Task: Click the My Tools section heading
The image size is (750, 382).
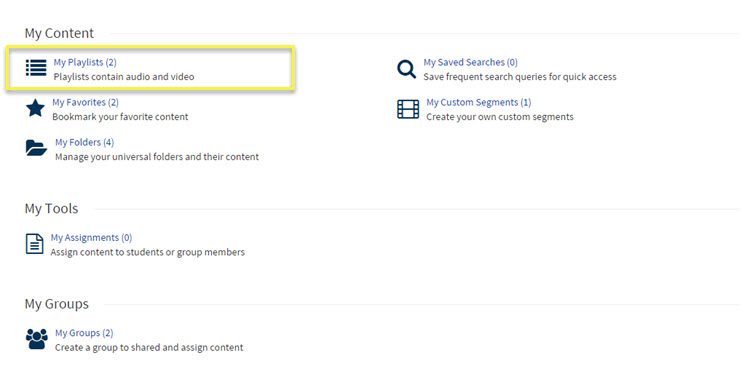Action: coord(51,208)
